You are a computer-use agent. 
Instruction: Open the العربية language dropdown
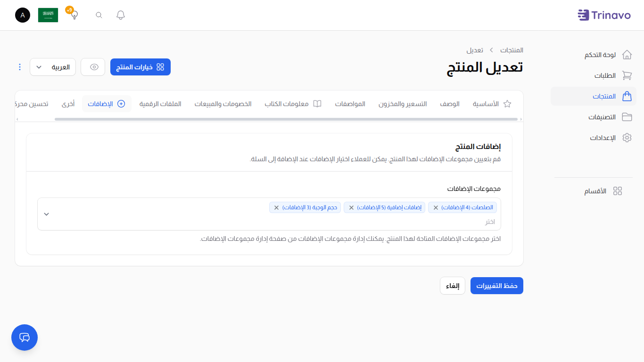click(x=52, y=67)
